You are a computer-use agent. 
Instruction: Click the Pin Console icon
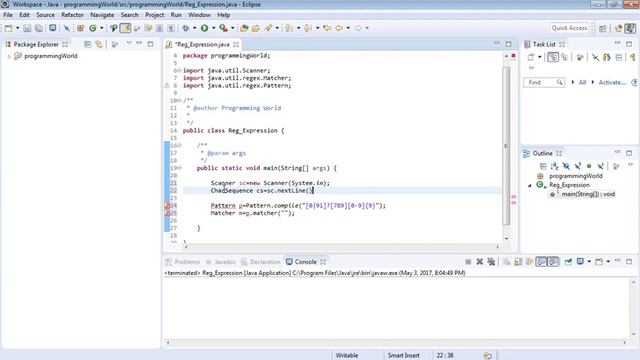(x=568, y=262)
